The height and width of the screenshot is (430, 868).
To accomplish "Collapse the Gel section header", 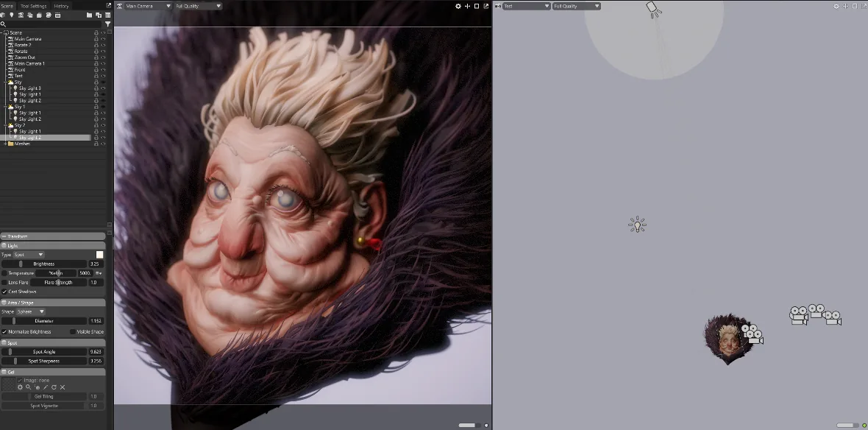I will [x=52, y=372].
